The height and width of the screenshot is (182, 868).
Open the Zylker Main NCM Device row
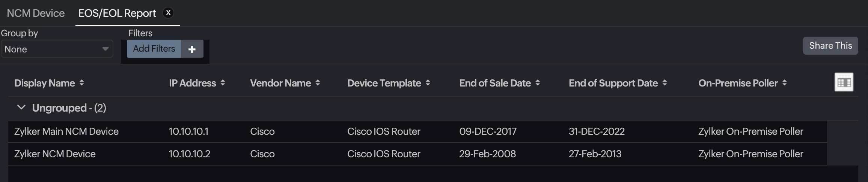click(66, 131)
